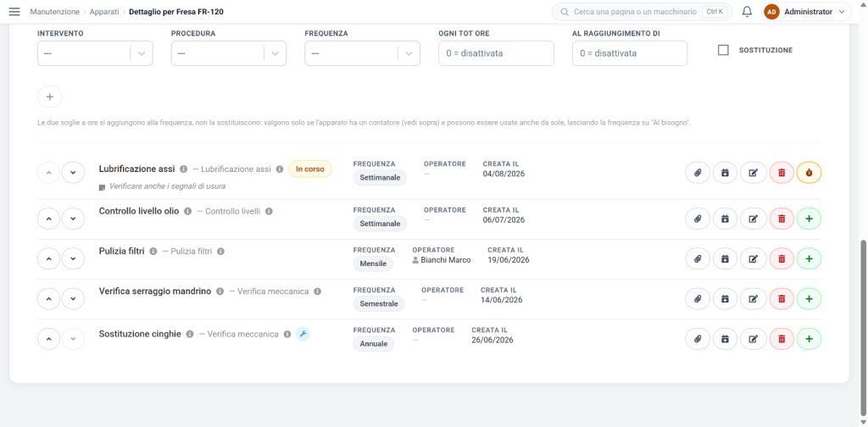Show info for Verifica serraggio mandrino title

(x=220, y=291)
